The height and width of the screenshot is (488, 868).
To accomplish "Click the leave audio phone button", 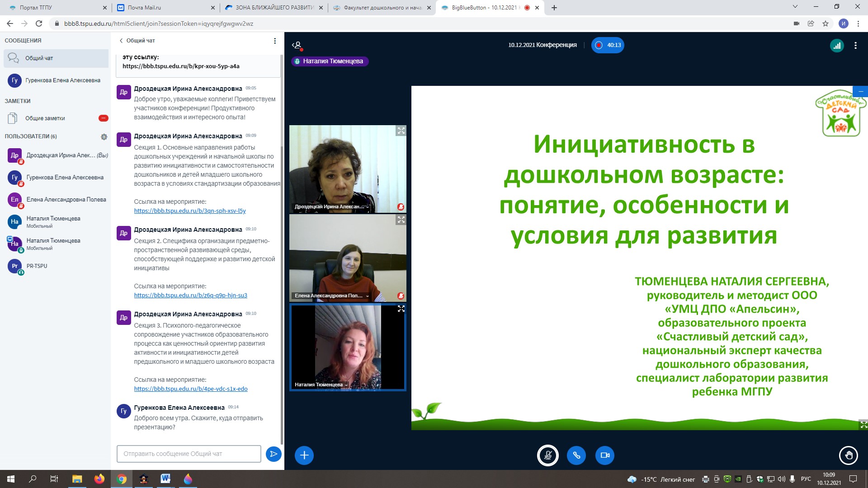I will [576, 455].
